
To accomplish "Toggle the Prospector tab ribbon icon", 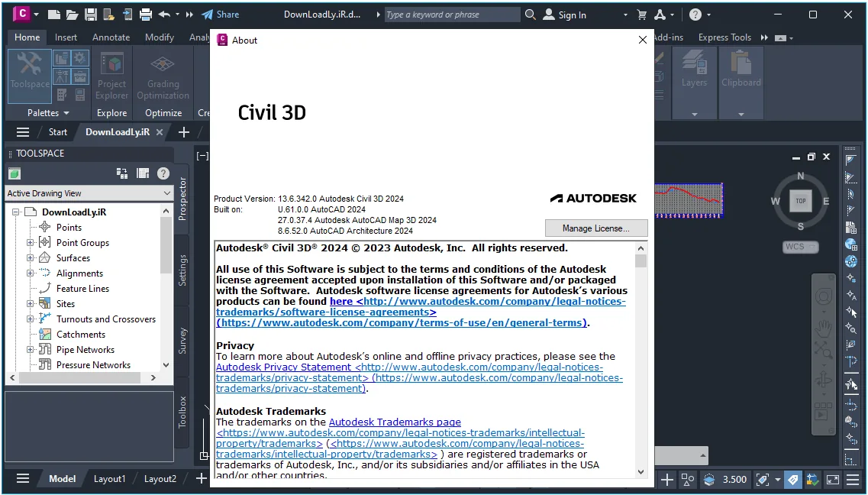I will [62, 57].
